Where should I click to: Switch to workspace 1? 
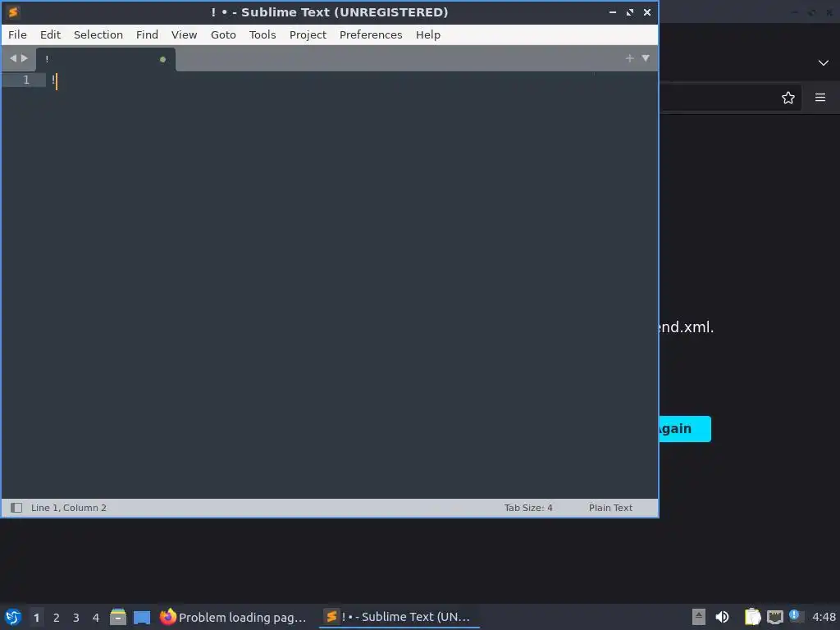(x=36, y=617)
